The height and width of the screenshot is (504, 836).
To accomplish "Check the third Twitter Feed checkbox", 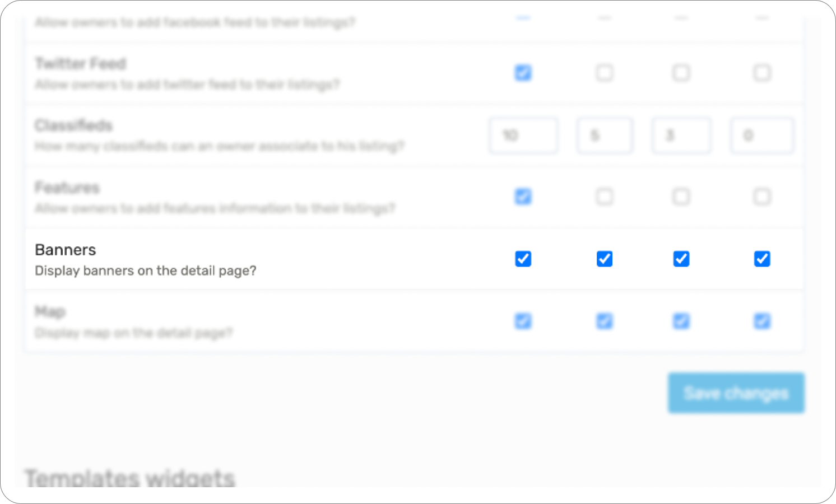I will coord(681,73).
